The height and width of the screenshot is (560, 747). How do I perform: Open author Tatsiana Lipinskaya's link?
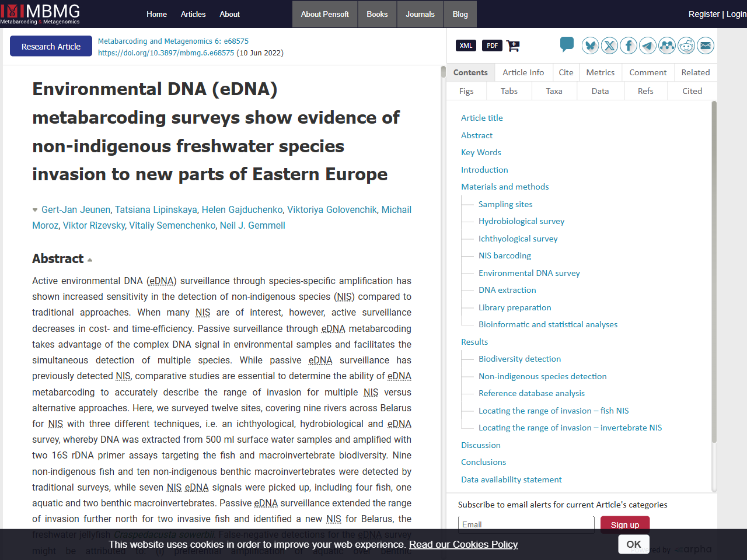[x=156, y=210]
